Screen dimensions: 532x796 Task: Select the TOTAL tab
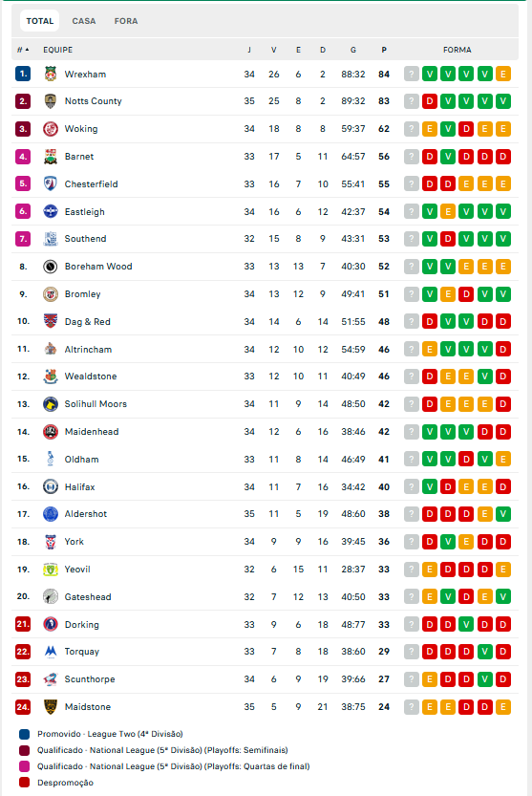(39, 21)
